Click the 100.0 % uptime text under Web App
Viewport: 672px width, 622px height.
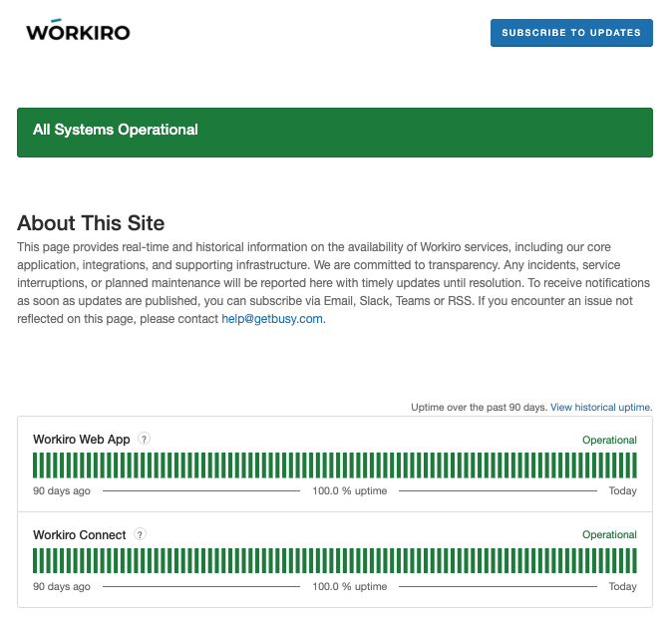(x=349, y=491)
